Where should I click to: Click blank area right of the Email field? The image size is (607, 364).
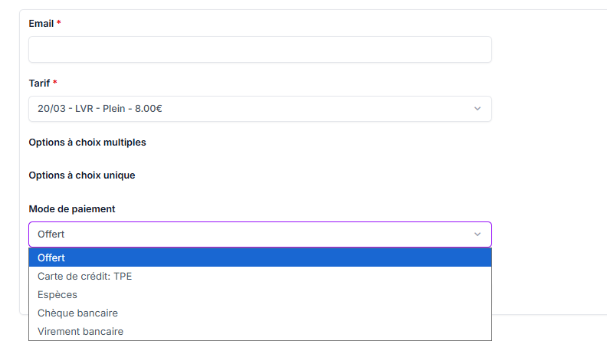click(548, 49)
